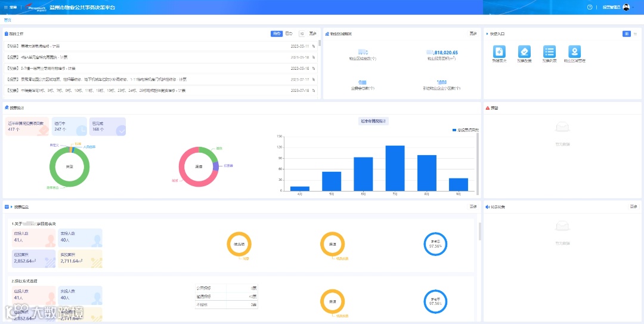644x324 pixels.
Task: Click the second 97.56% participation ring
Action: pyautogui.click(x=435, y=301)
